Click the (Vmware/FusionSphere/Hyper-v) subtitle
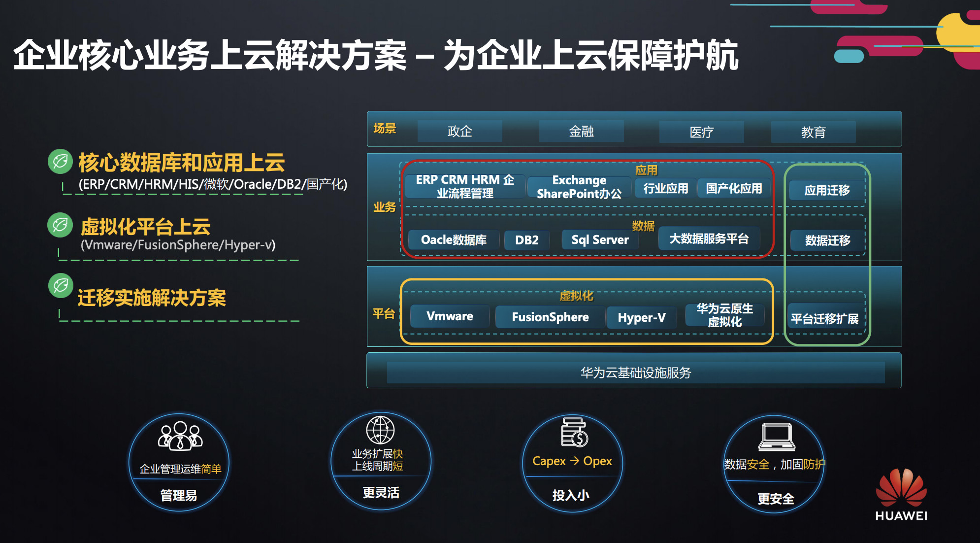Viewport: 980px width, 543px height. point(178,245)
